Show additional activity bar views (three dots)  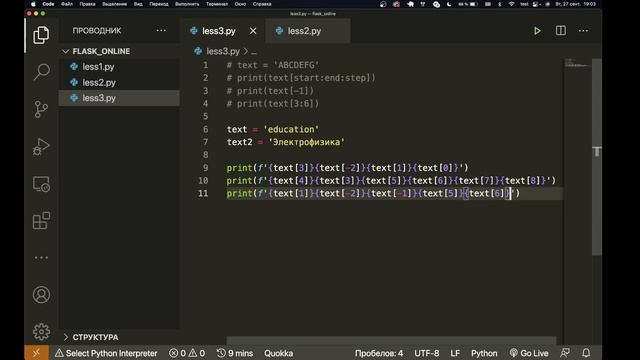41,258
